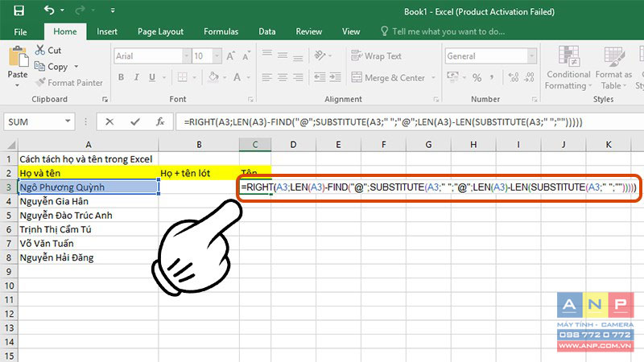Image resolution: width=644 pixels, height=362 pixels.
Task: Expand the font name dropdown arrow
Action: coord(187,56)
